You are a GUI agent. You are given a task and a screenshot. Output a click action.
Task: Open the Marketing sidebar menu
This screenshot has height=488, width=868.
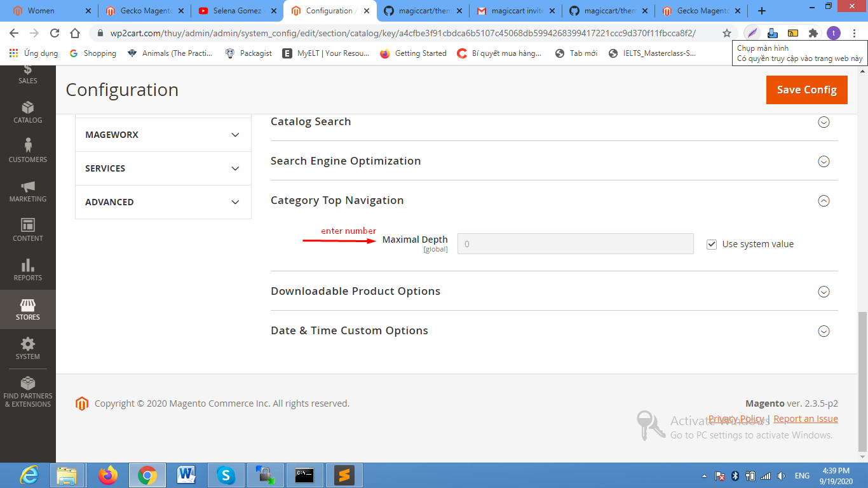click(x=27, y=191)
